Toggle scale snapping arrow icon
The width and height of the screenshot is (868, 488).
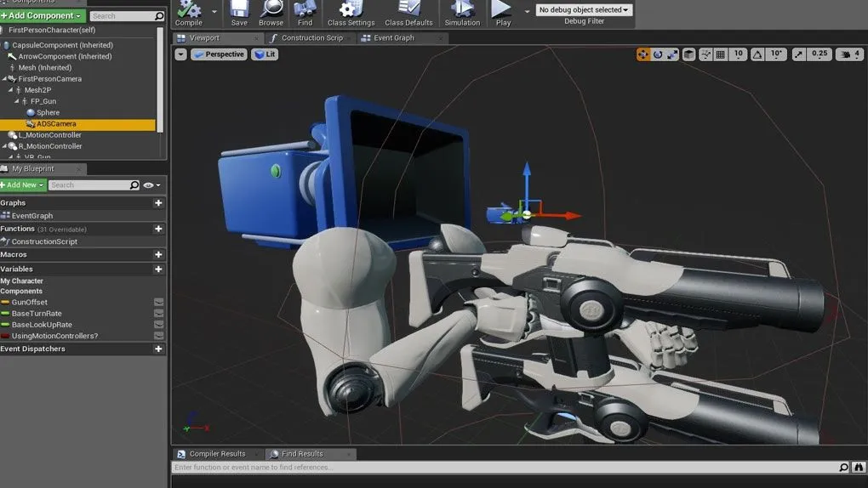pos(798,54)
